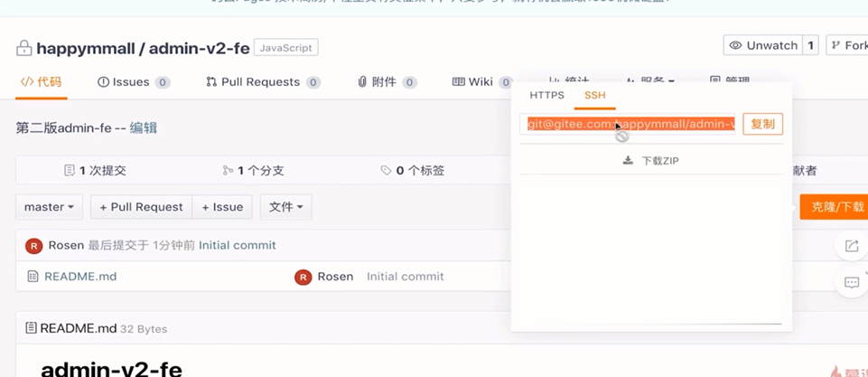Screen dimensions: 868x377
Task: Open Initial commit message in README.md row
Action: 406,276
